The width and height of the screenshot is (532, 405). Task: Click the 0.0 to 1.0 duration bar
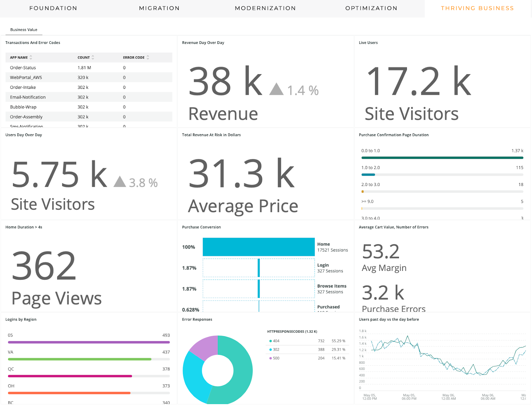tap(442, 158)
